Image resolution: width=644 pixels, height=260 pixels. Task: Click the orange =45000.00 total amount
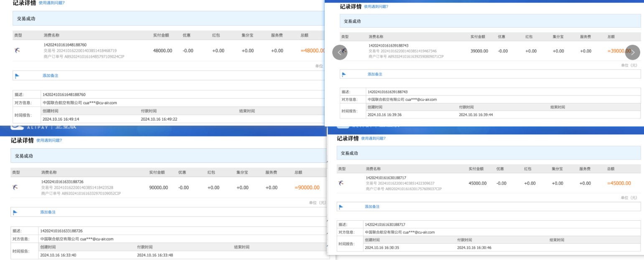point(619,183)
